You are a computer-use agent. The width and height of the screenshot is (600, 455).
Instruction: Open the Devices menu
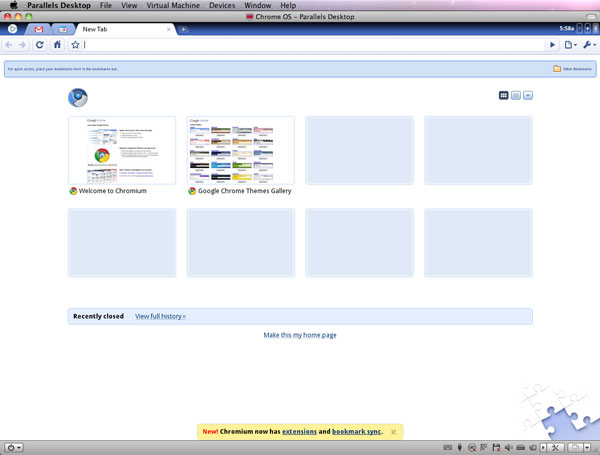click(x=222, y=5)
